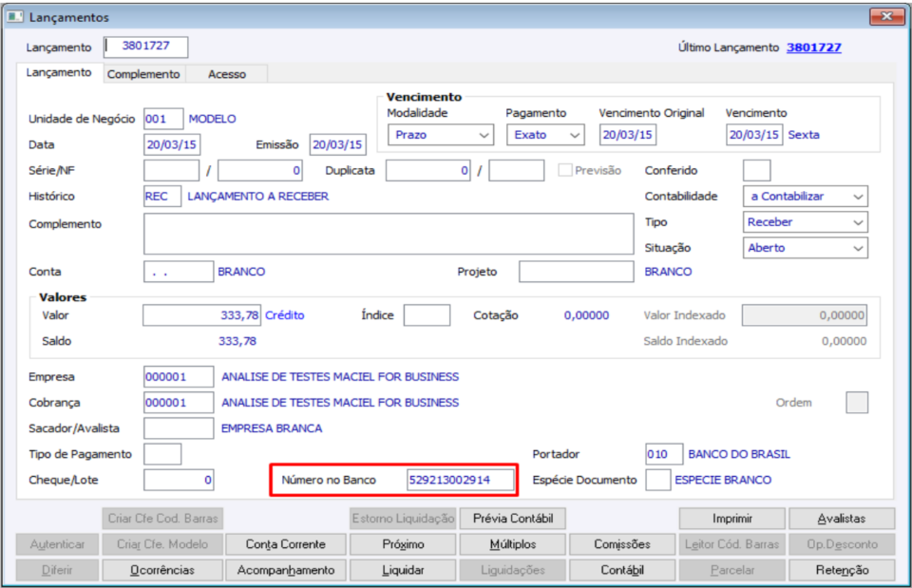Image resolution: width=912 pixels, height=588 pixels.
Task: Click the Liquidar button
Action: (403, 570)
